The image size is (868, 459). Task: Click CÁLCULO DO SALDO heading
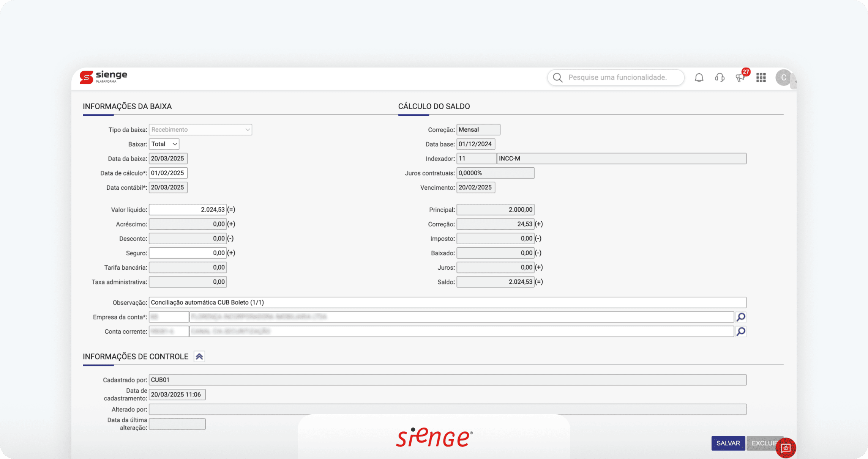[x=434, y=106]
